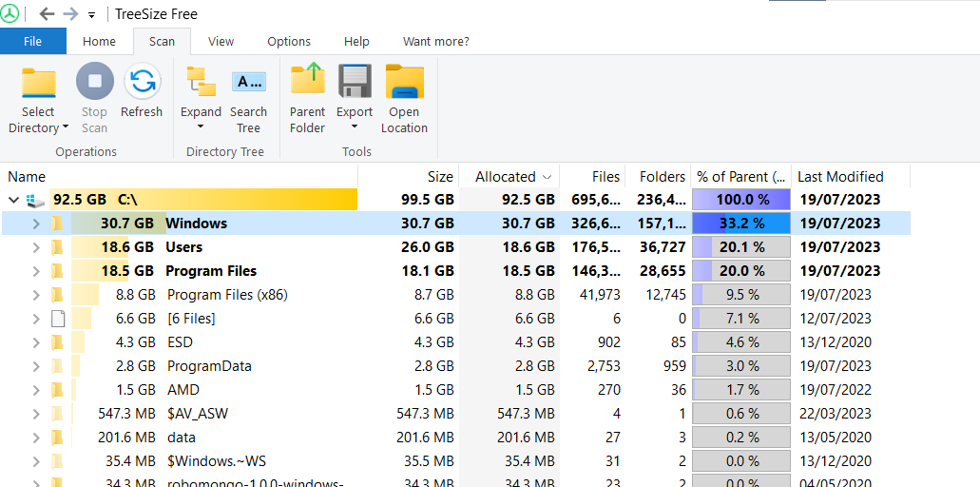The width and height of the screenshot is (980, 487).
Task: Open the Export dropdown arrow
Action: [355, 127]
